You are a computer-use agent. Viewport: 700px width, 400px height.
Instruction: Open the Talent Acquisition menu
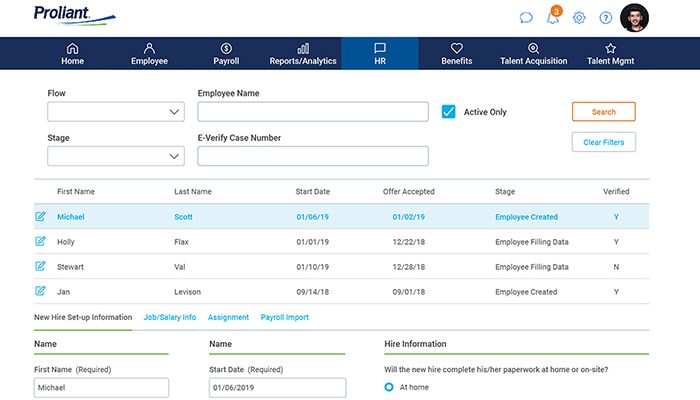[x=533, y=53]
